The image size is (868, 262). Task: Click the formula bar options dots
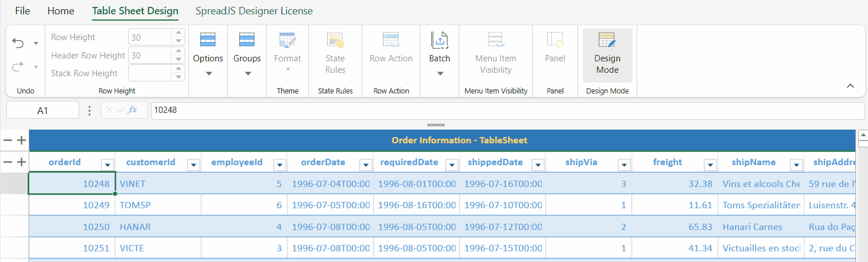[90, 110]
